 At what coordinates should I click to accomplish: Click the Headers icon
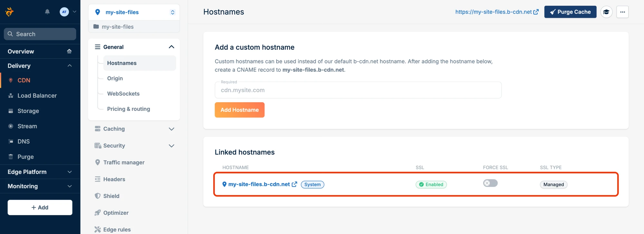click(x=98, y=179)
